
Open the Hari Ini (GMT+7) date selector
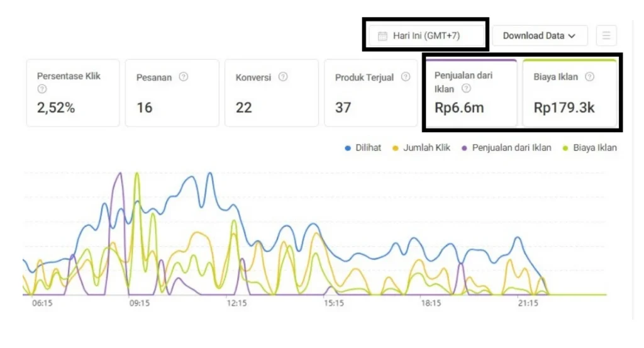pos(426,36)
